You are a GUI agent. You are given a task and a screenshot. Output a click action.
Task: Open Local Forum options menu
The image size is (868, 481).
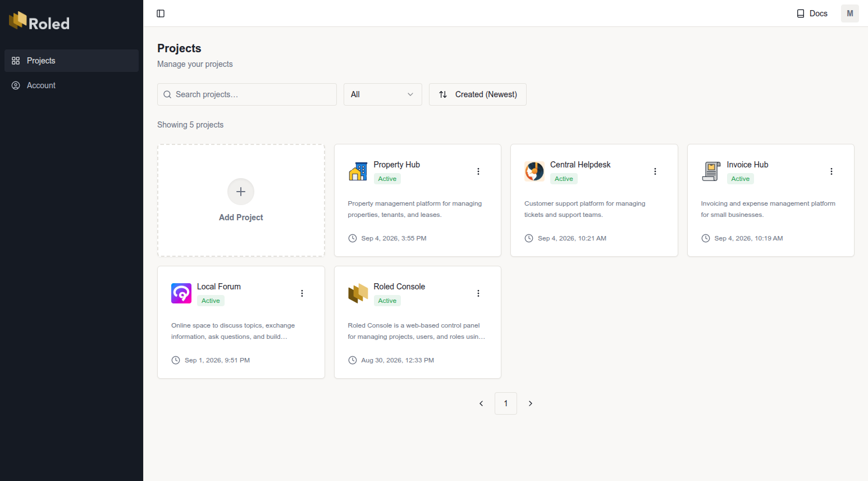302,293
